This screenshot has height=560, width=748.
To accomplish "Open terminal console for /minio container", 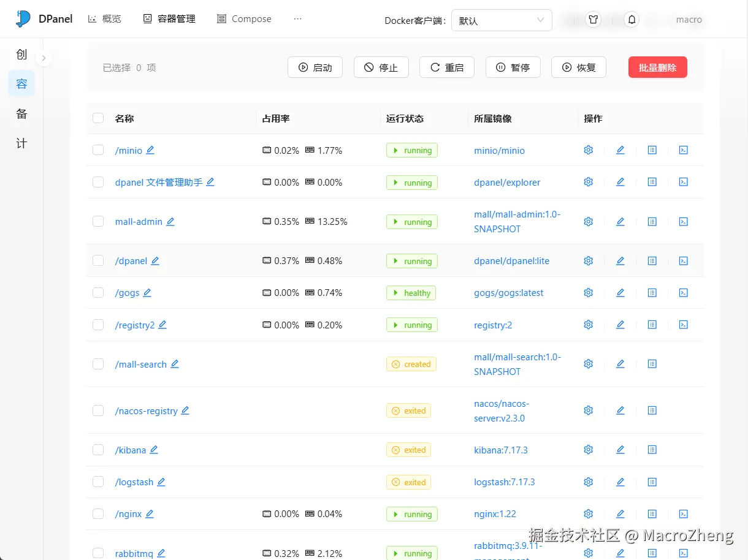I will click(x=684, y=150).
